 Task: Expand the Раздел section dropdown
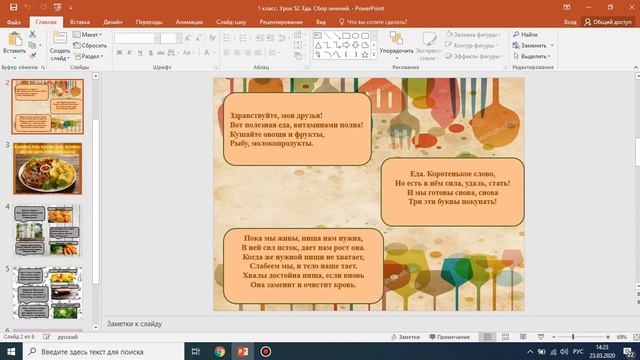click(102, 56)
